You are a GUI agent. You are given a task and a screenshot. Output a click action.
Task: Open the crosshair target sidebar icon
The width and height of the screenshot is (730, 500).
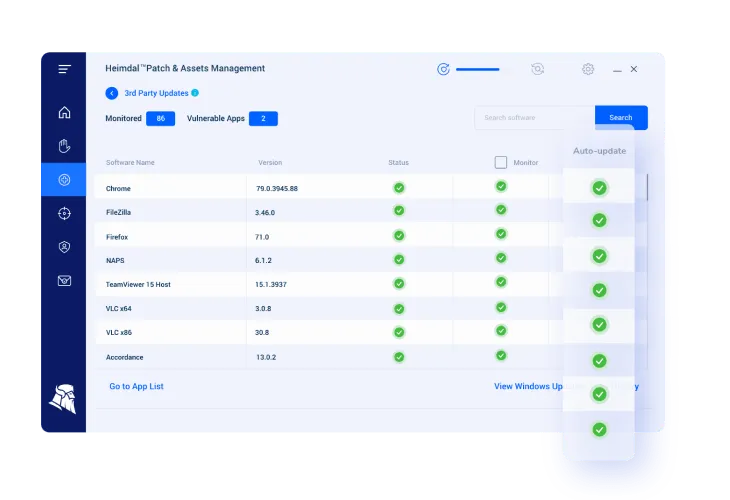tap(64, 213)
